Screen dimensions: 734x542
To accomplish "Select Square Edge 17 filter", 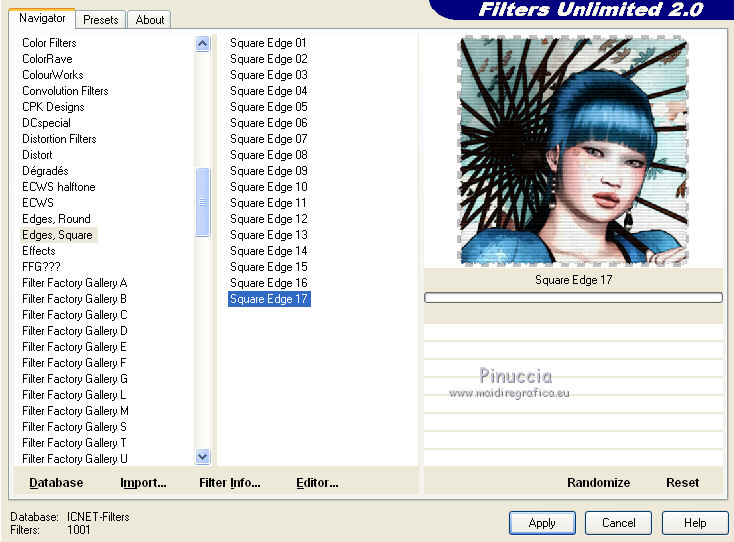I will [x=269, y=299].
